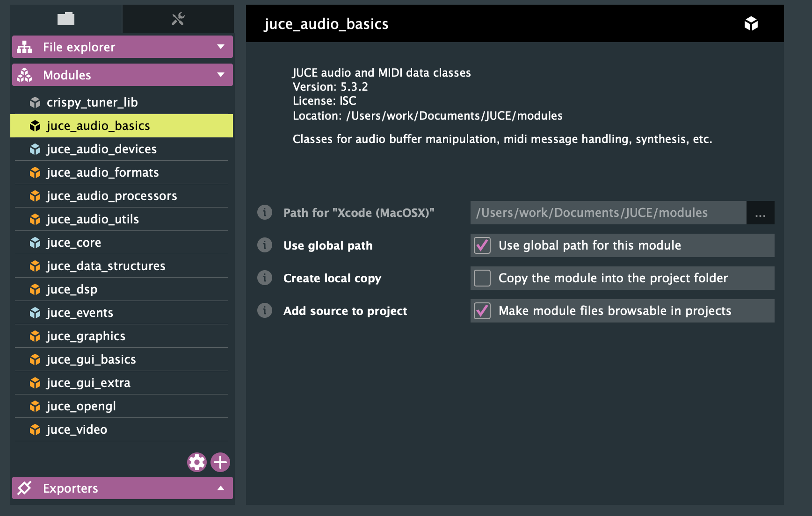Viewport: 812px width, 516px height.
Task: Click the juce_audio_basics title in the header
Action: (x=326, y=24)
